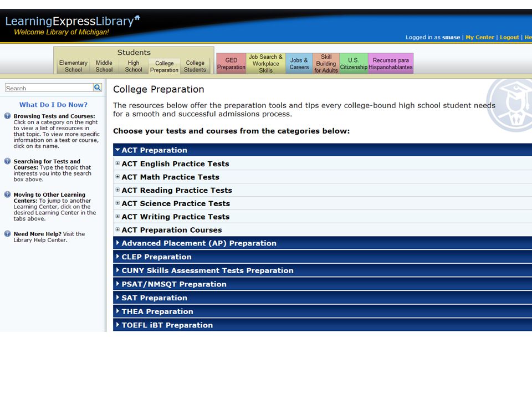Click ACT Writing Practice Tests label
Screen dimensions: 532x399
pos(176,217)
